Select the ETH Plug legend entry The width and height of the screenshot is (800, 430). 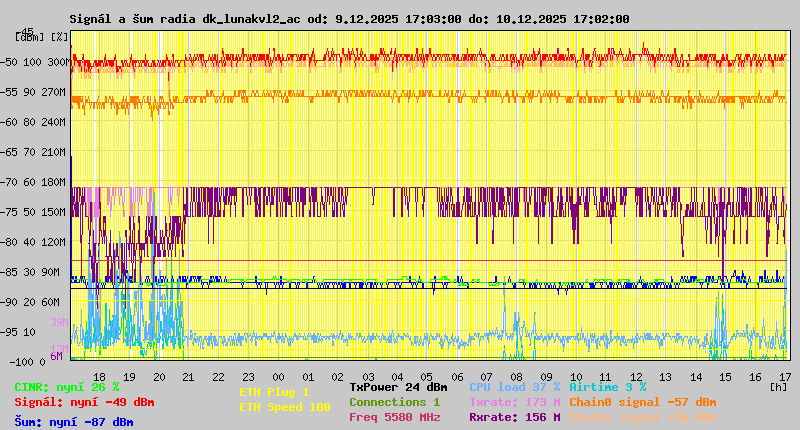pos(275,392)
